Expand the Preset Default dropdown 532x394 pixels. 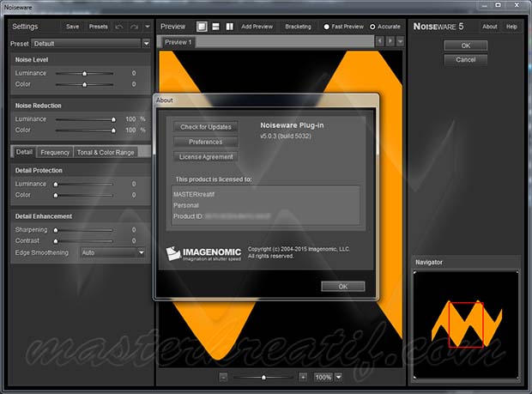pyautogui.click(x=146, y=44)
